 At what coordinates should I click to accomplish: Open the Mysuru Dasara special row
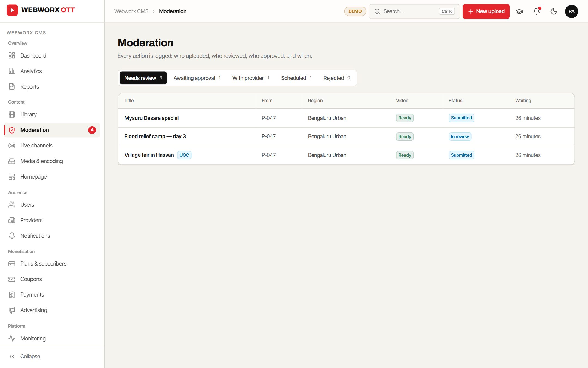click(346, 118)
